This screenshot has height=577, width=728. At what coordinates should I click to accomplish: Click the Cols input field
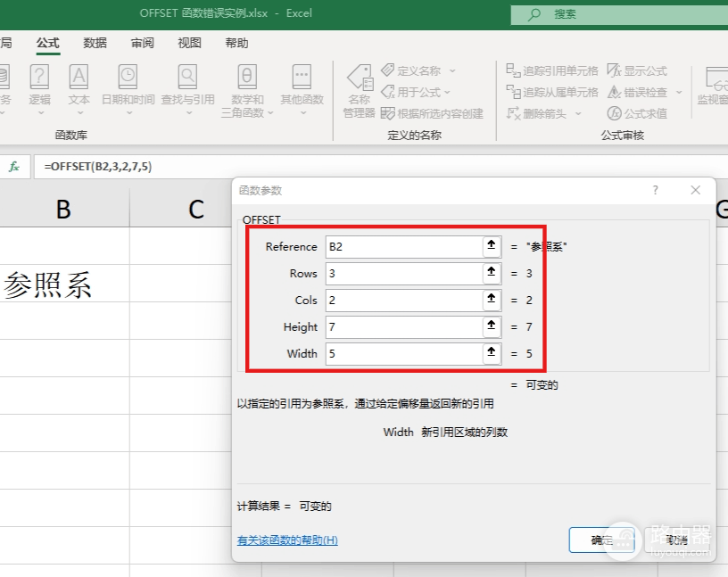(404, 300)
